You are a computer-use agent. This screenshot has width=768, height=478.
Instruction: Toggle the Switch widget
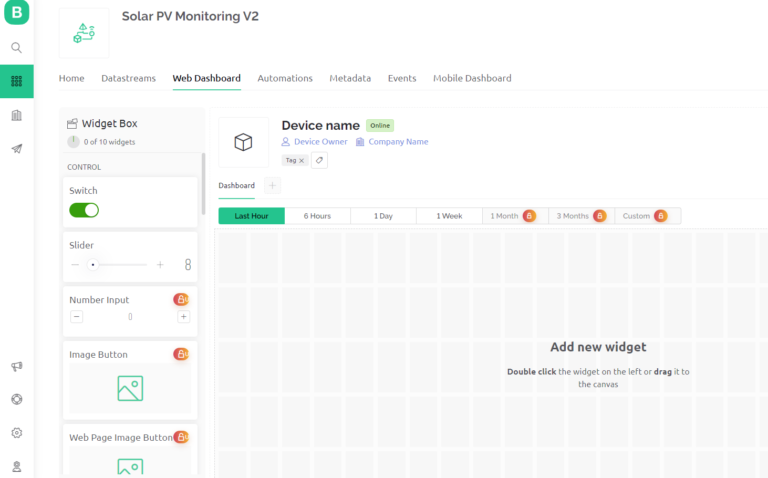click(x=84, y=210)
